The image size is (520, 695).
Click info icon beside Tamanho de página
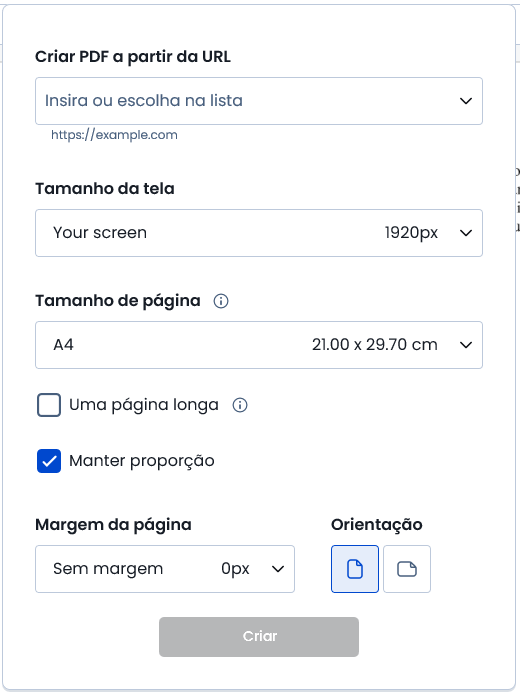pyautogui.click(x=221, y=301)
